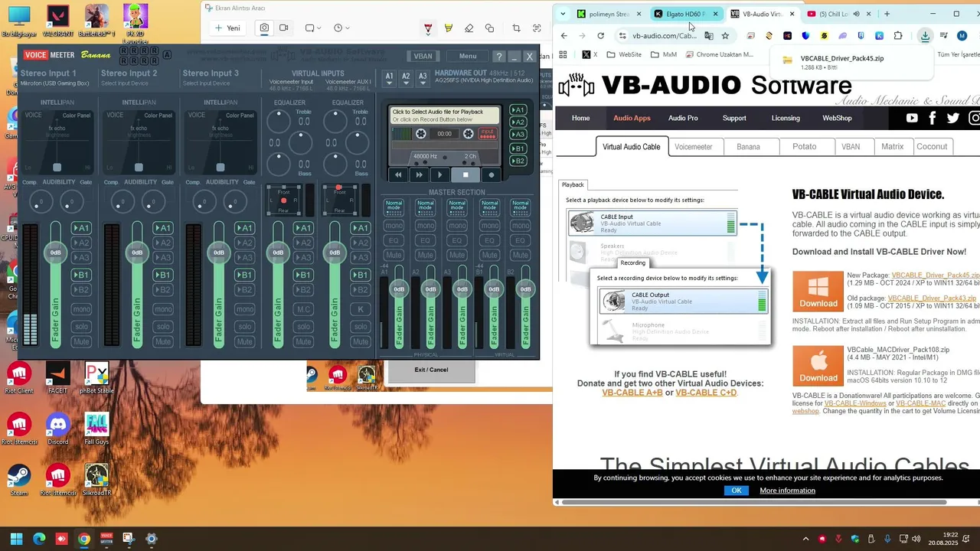Toggle A1 bus on Stereo Input 1

[x=81, y=228]
